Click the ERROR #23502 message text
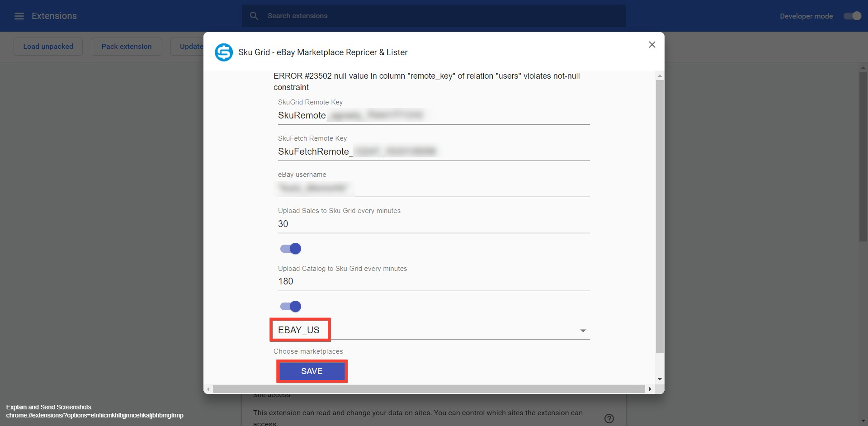 427,82
